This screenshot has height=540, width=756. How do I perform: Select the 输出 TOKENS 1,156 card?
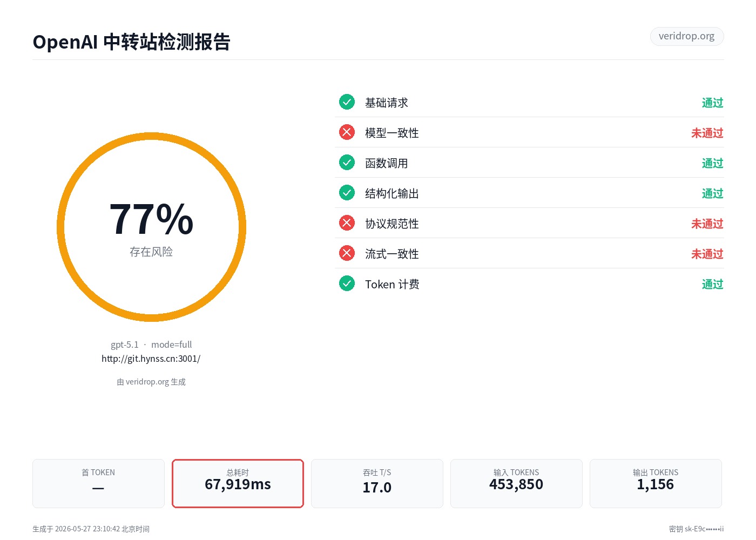click(656, 483)
